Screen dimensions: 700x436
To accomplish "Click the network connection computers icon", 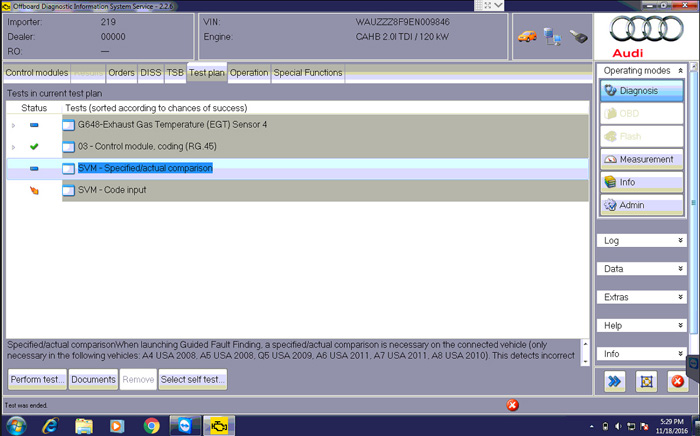I will click(x=552, y=37).
